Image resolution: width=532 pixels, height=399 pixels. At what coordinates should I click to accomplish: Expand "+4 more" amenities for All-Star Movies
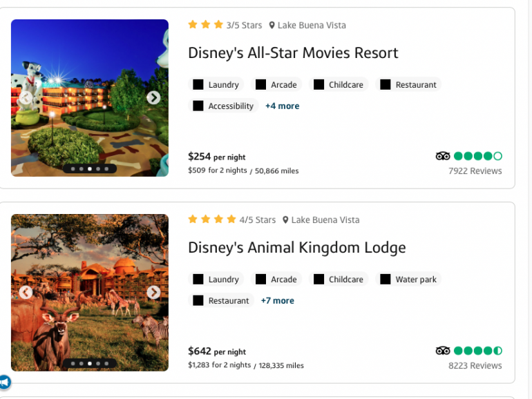282,106
